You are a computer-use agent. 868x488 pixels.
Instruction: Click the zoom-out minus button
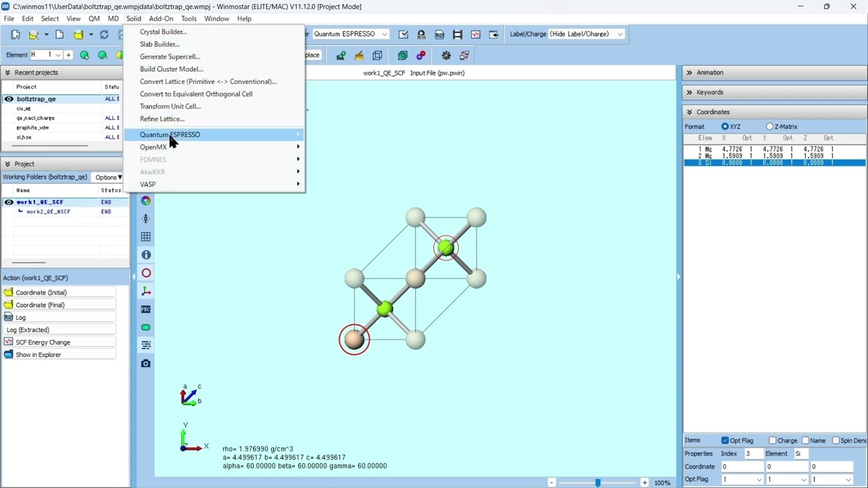[551, 483]
